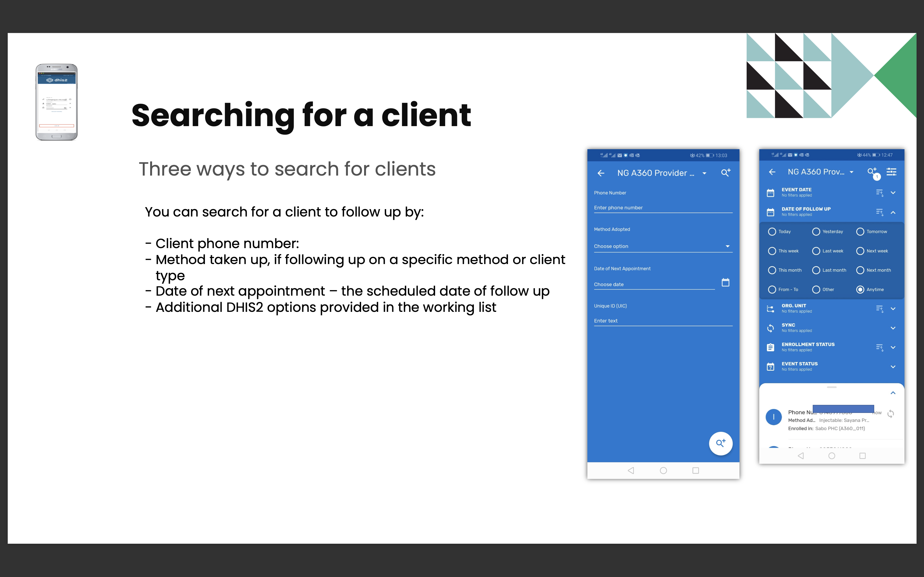This screenshot has width=924, height=577.
Task: Tap Android home circle on left phone
Action: 663,470
